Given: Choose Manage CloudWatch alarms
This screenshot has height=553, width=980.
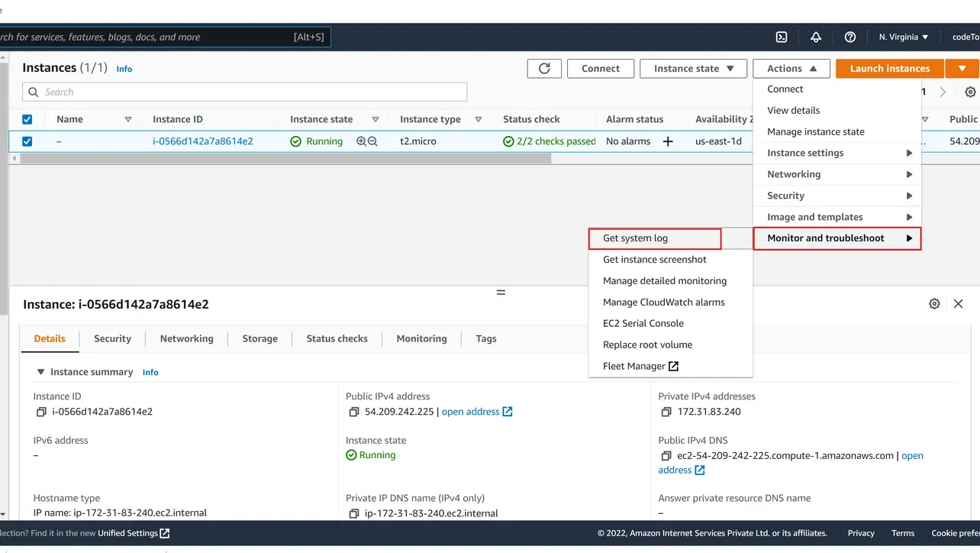Looking at the screenshot, I should coord(671,302).
